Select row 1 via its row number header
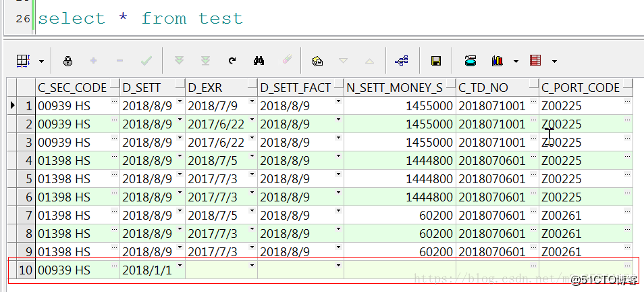The image size is (644, 292). click(x=26, y=106)
